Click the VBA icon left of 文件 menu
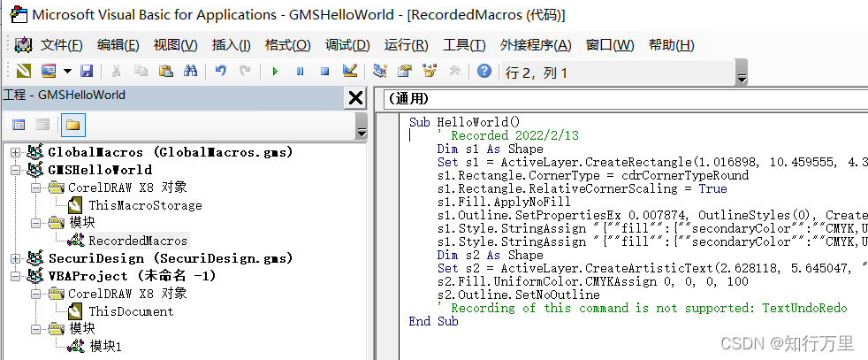 [x=23, y=45]
